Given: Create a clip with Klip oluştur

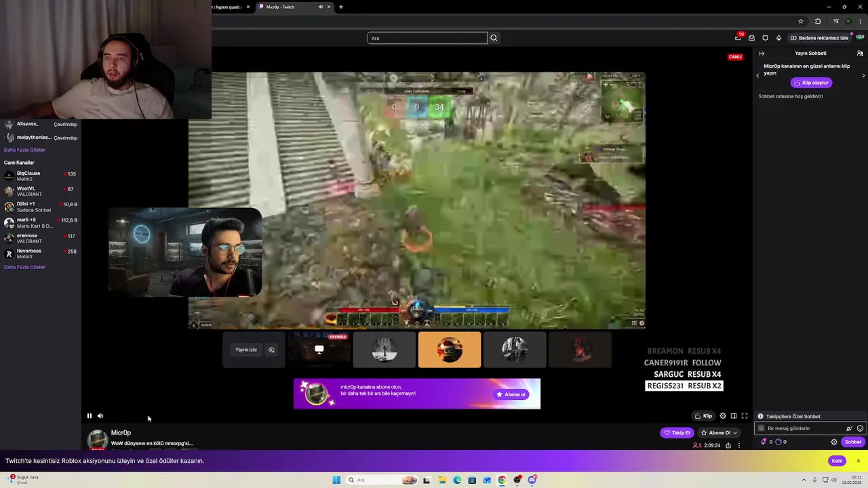Looking at the screenshot, I should pos(812,83).
